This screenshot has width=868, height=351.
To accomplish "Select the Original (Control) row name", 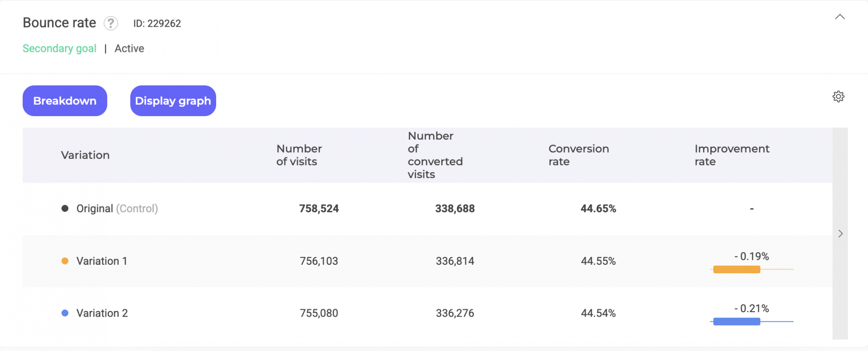I will tap(117, 208).
